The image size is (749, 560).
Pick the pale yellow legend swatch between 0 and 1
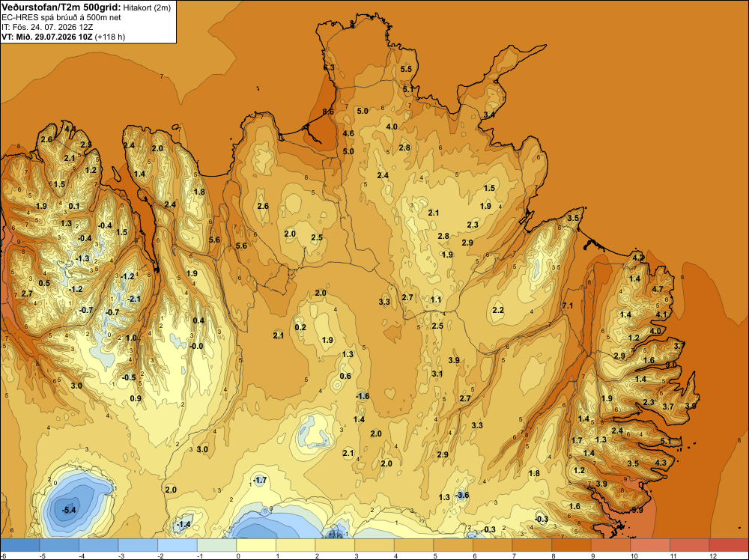256,545
